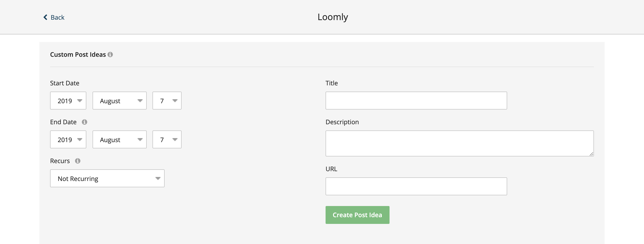Click the Title field label

(x=331, y=83)
